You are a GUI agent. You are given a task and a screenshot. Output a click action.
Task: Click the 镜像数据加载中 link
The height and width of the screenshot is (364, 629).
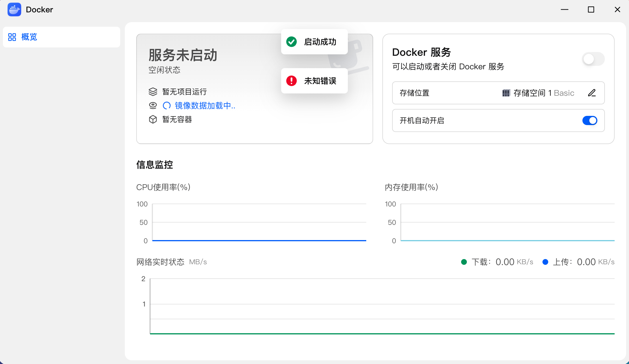tap(205, 106)
